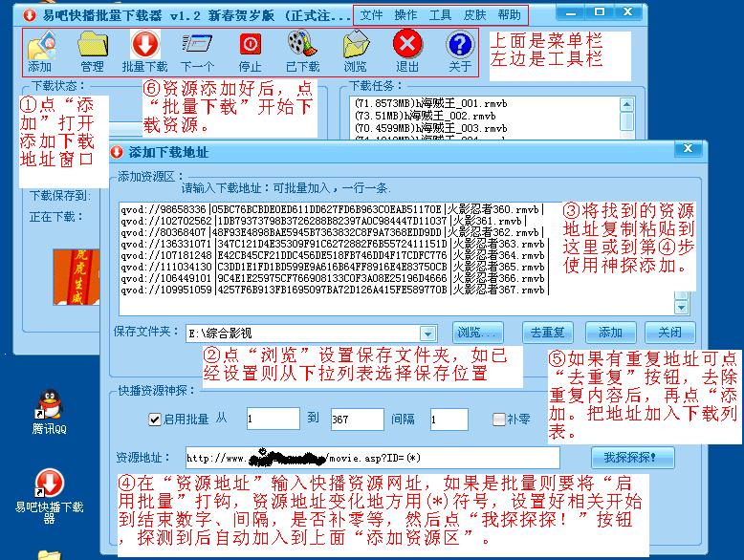Open the 皮肤 menu
The width and height of the screenshot is (744, 560).
tap(474, 15)
